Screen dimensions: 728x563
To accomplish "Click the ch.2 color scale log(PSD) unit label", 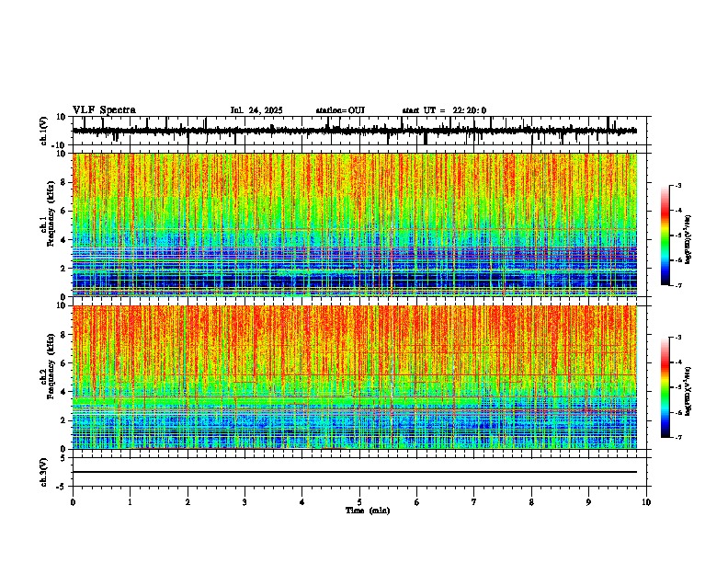I will tap(688, 392).
